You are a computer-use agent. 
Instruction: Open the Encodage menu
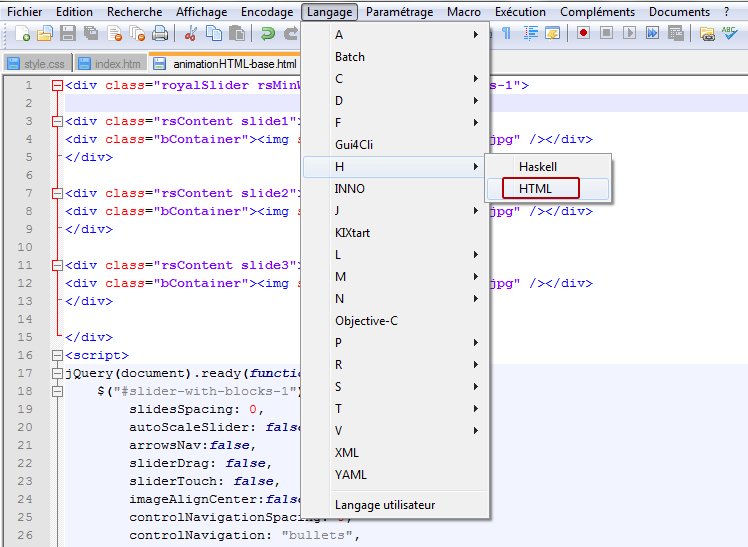point(267,12)
